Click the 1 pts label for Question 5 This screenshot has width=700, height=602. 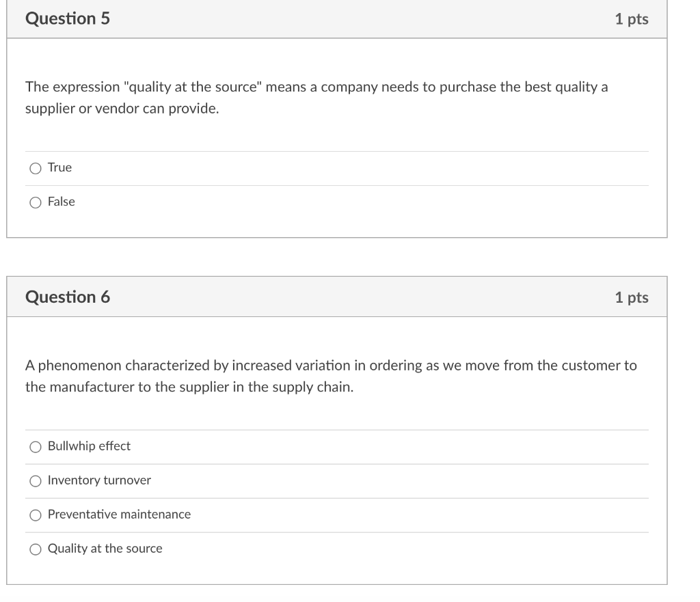[x=630, y=18]
